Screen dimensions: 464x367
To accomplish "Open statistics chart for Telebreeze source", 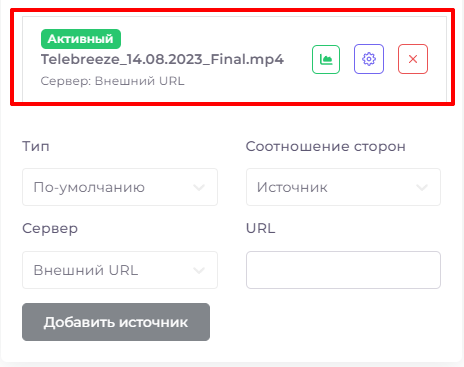I will (x=326, y=59).
